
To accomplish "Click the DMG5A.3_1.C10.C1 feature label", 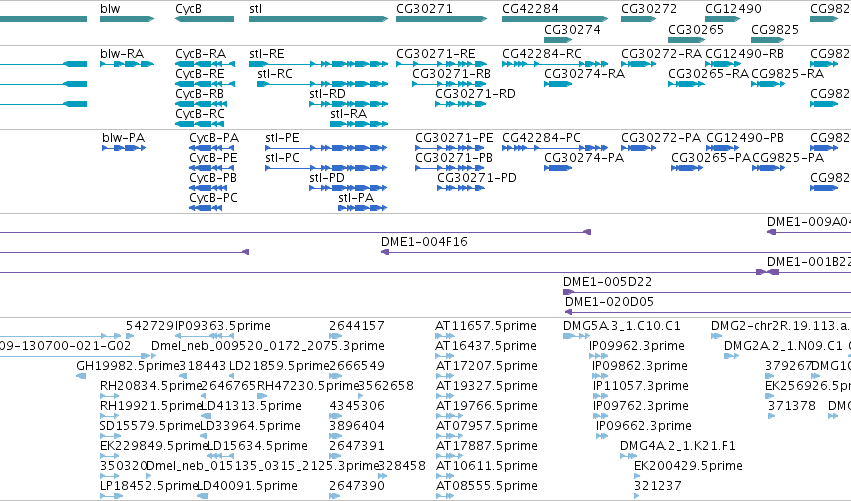I will tap(621, 326).
